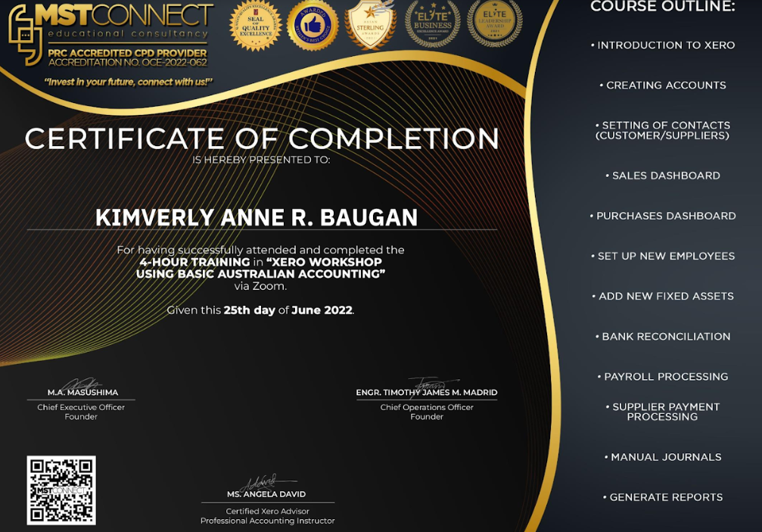Click M.A. Masushima's signature
The image size is (762, 532).
coord(81,384)
